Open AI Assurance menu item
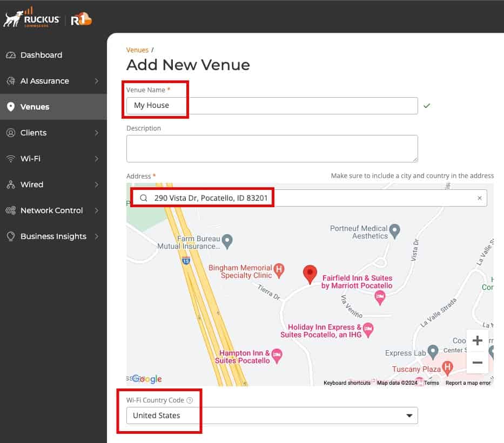Image resolution: width=504 pixels, height=443 pixels. (53, 81)
